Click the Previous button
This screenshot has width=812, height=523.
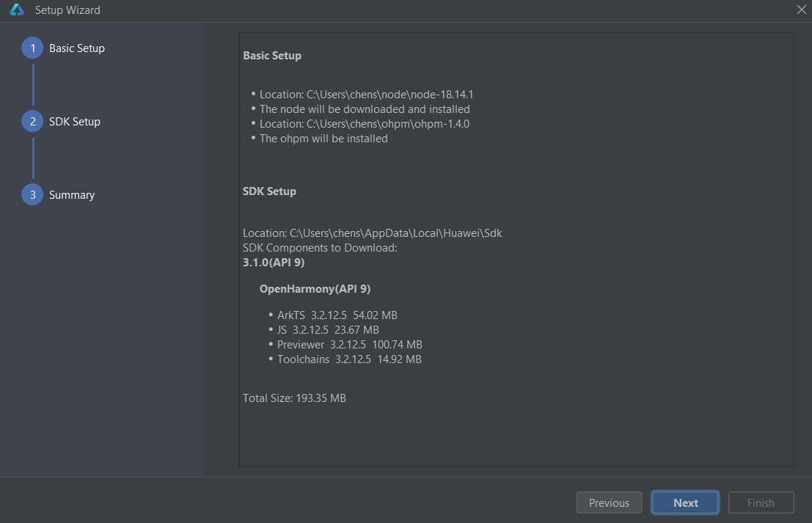click(x=609, y=502)
